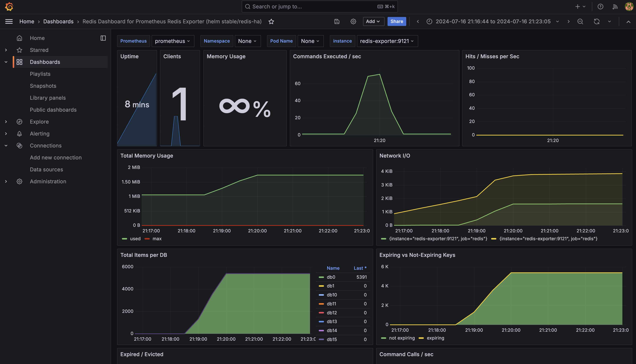Navigate to Dashboards breadcrumb link
The height and width of the screenshot is (364, 636).
pos(58,21)
